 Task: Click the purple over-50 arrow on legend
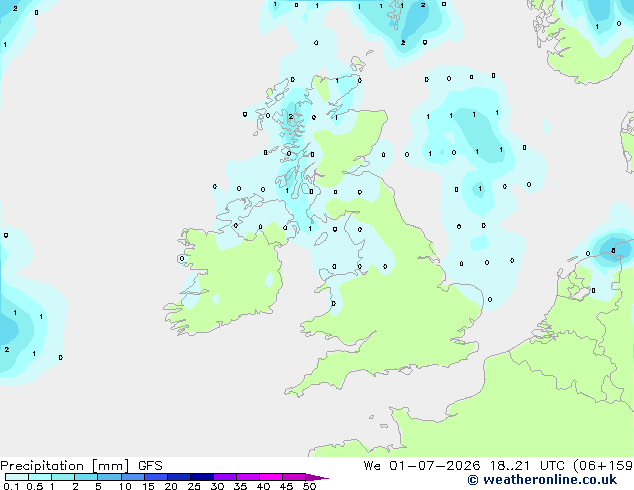pyautogui.click(x=317, y=477)
